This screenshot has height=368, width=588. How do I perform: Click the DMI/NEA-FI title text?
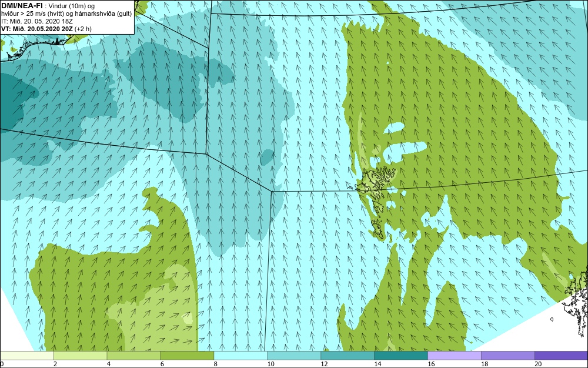coord(22,6)
